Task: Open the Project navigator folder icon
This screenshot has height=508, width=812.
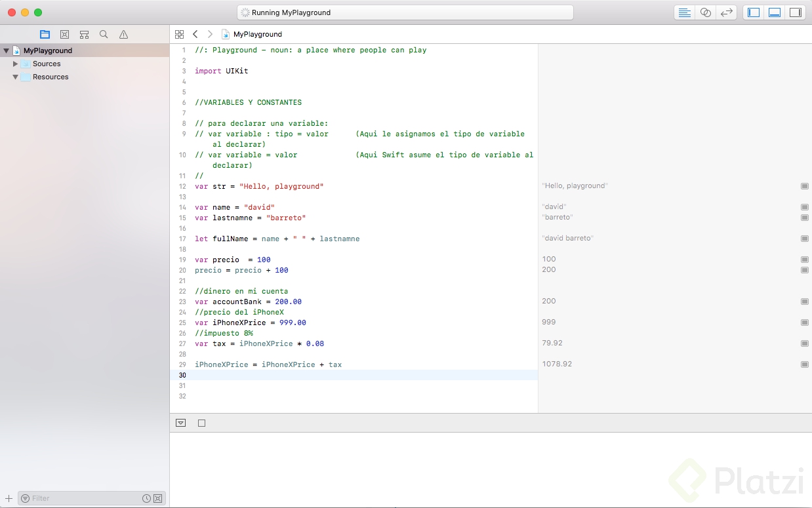Action: click(45, 34)
